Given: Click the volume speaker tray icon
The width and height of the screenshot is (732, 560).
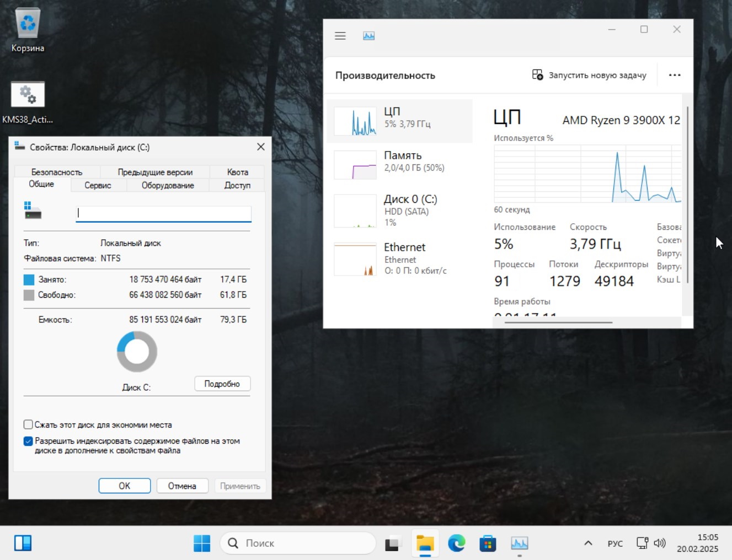Looking at the screenshot, I should pyautogui.click(x=660, y=543).
